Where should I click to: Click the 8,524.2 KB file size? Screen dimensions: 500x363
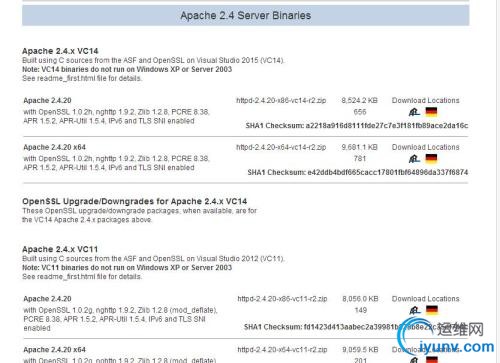tap(359, 100)
